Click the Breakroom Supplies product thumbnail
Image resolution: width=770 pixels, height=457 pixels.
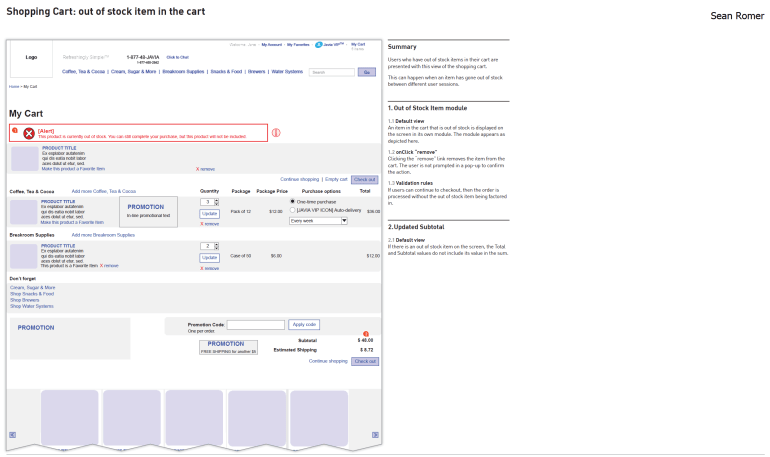24,257
